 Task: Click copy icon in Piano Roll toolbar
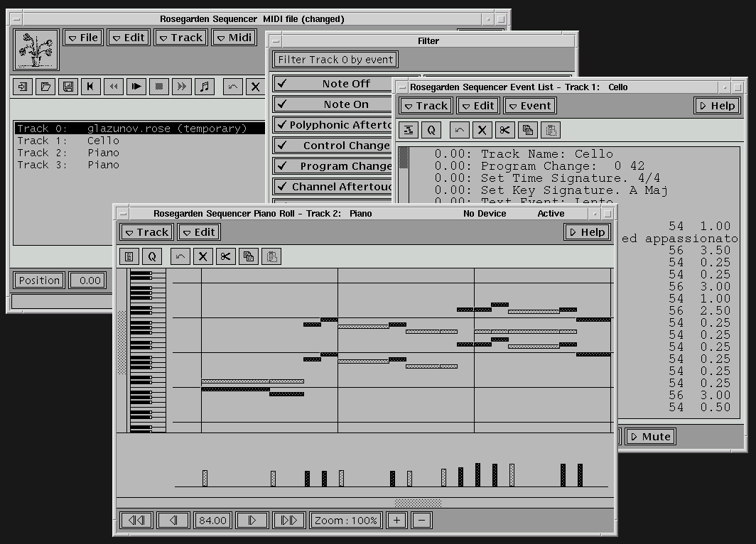coord(249,256)
